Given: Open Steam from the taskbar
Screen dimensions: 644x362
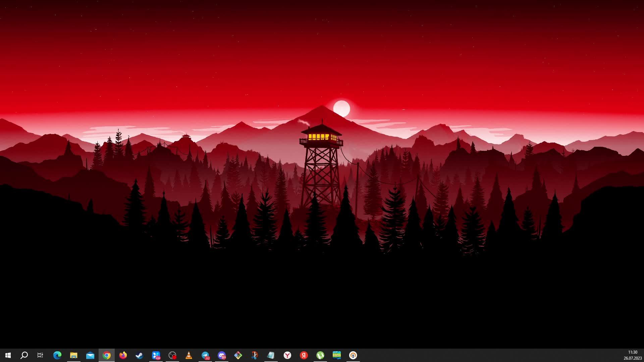Looking at the screenshot, I should (140, 355).
